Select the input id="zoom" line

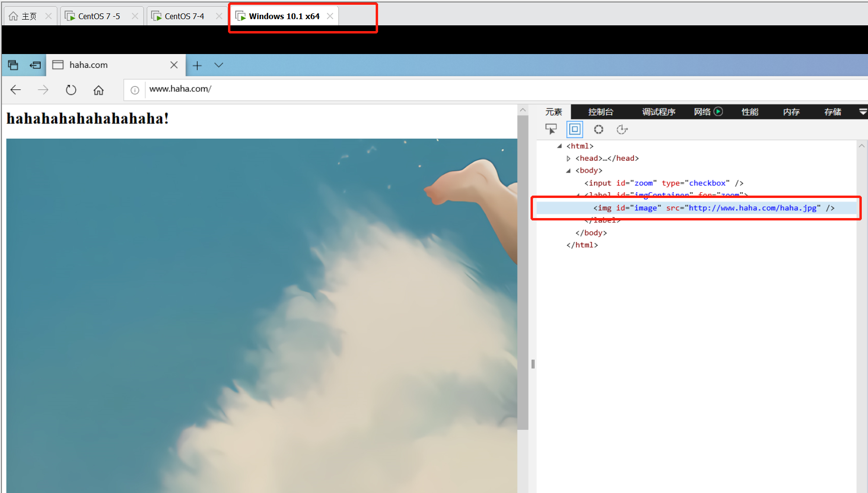tap(664, 183)
